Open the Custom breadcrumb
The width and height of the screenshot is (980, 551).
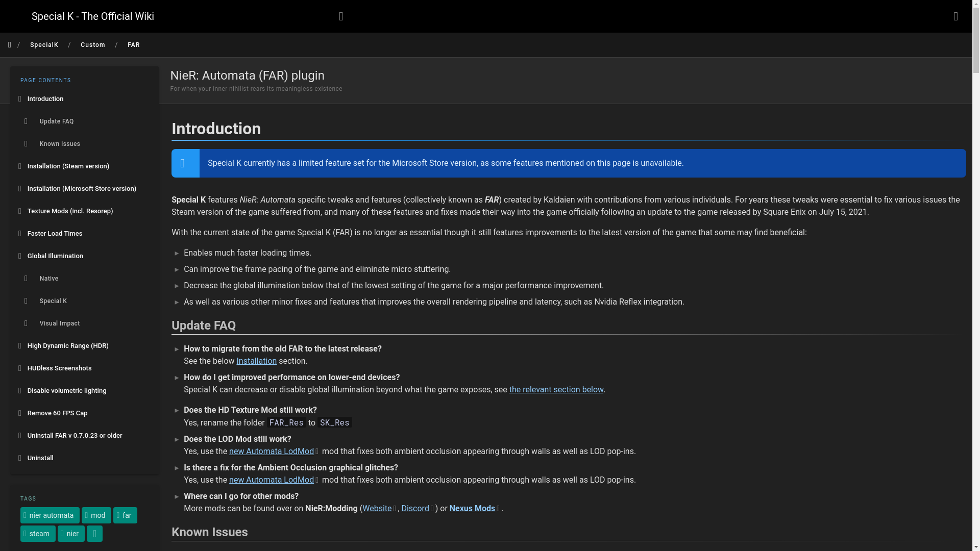pos(93,45)
